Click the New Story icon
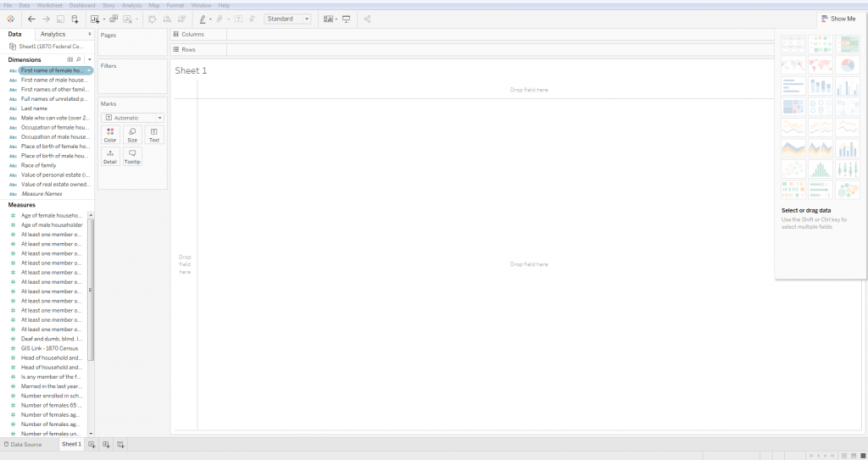Image resolution: width=868 pixels, height=460 pixels. click(x=121, y=445)
